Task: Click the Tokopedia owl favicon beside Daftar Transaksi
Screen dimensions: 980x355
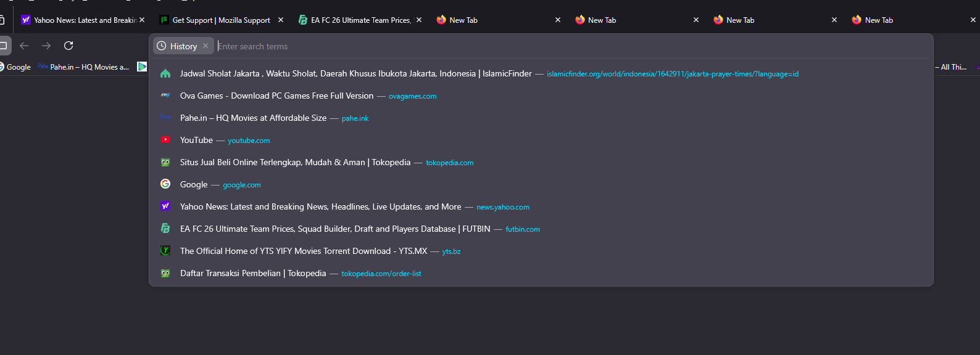Action: [165, 273]
